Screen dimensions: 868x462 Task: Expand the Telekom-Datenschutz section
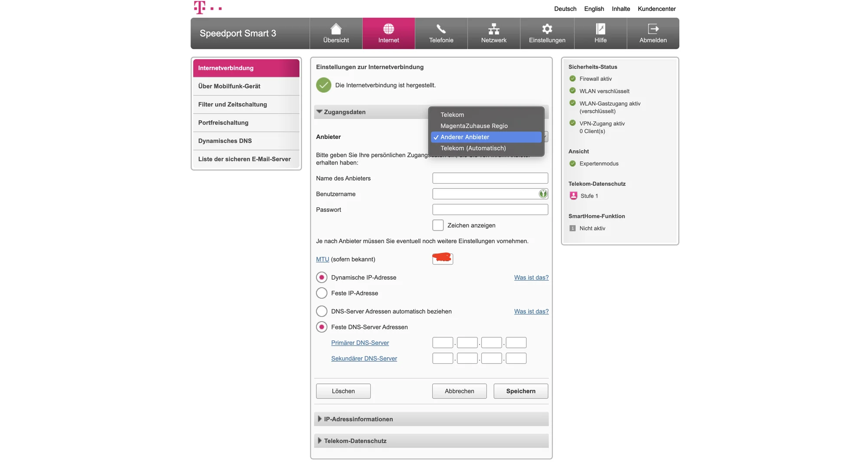pos(431,441)
